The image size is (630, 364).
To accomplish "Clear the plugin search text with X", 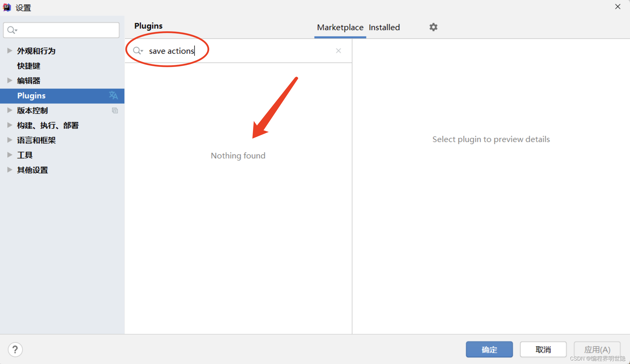I will (338, 51).
